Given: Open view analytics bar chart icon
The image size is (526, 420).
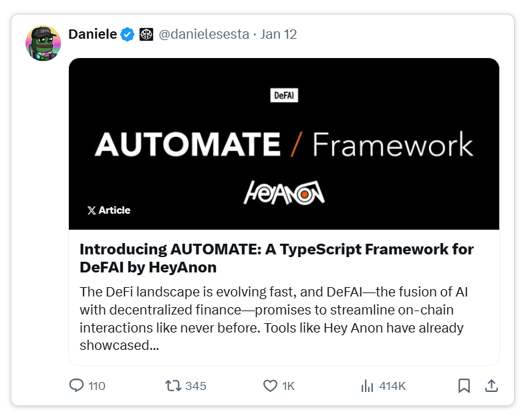Looking at the screenshot, I should (367, 386).
